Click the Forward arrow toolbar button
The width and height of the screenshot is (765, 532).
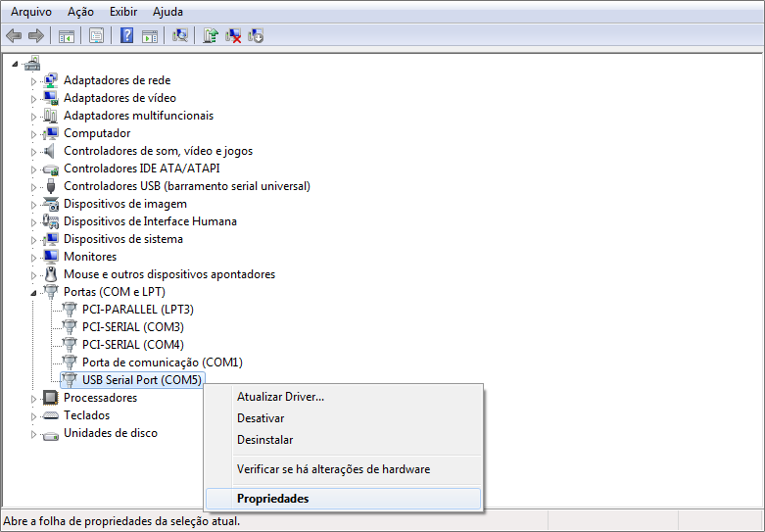[36, 36]
